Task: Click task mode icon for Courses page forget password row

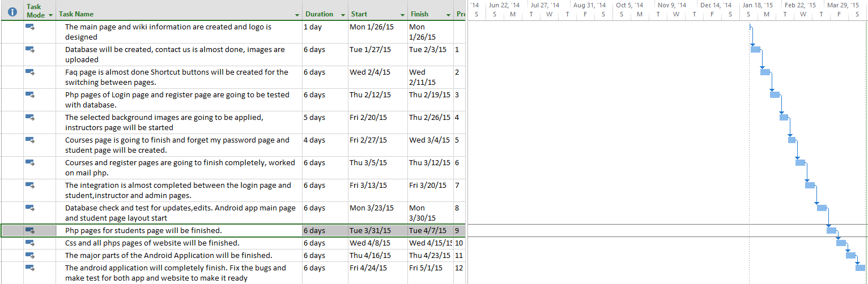Action: pos(30,140)
